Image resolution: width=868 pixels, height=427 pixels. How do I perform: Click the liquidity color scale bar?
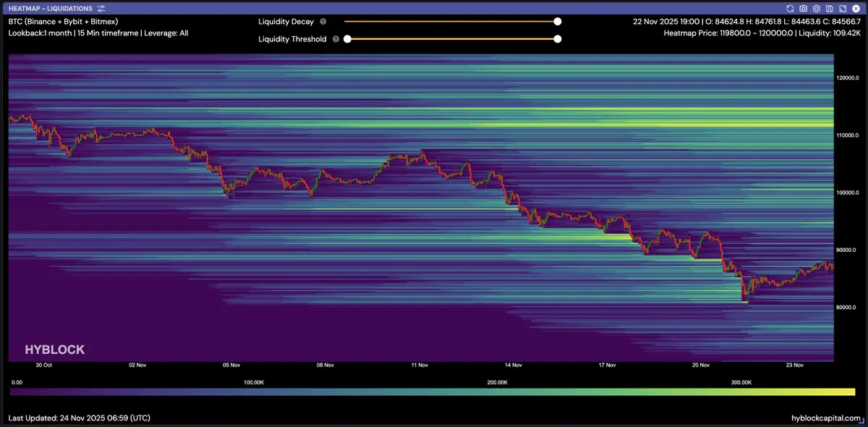[433, 392]
